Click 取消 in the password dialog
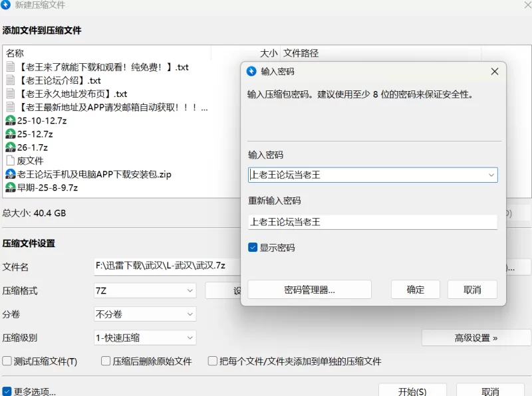This screenshot has width=532, height=396. click(472, 290)
